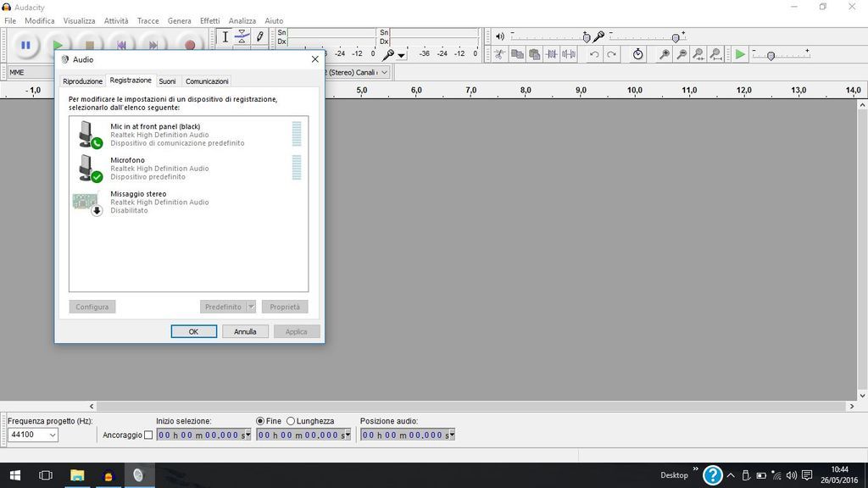Screen dimensions: 868x488
Task: Expand the Inizio selezione time format dropdown
Action: point(248,435)
